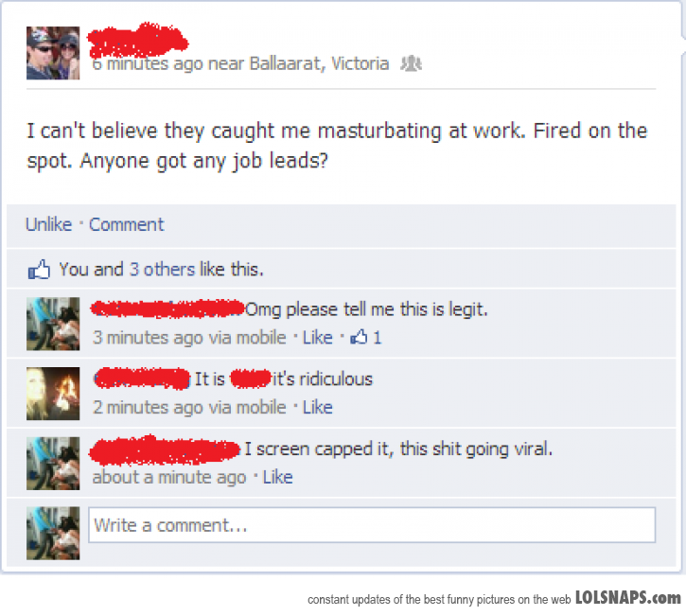Click your avatar beside the comment box
The image size is (686, 616).
point(53,534)
